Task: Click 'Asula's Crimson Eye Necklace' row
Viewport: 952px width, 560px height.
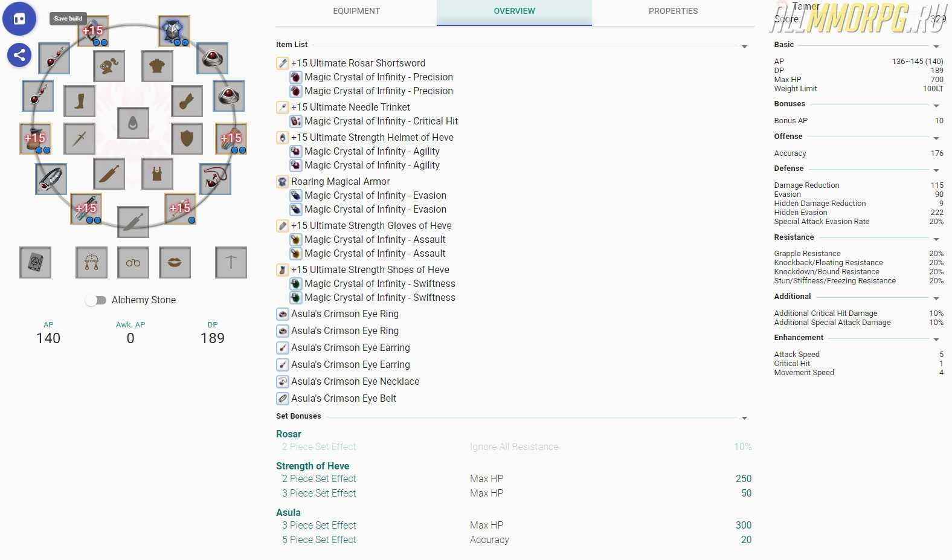Action: pos(355,381)
